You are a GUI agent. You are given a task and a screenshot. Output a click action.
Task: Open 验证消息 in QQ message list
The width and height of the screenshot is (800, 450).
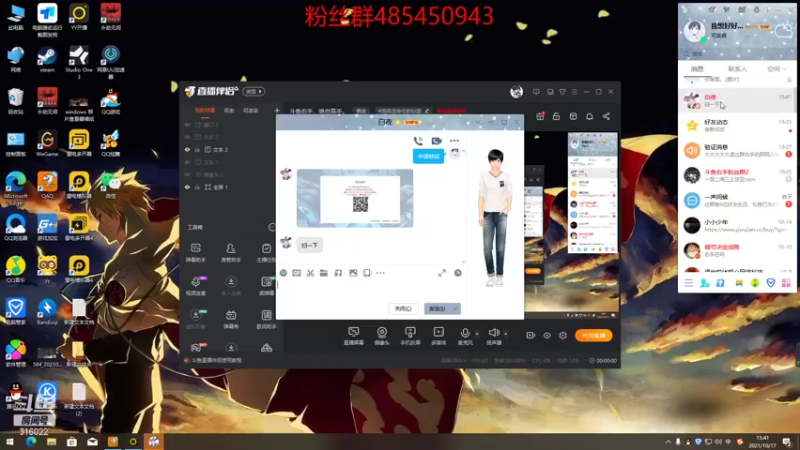(737, 151)
